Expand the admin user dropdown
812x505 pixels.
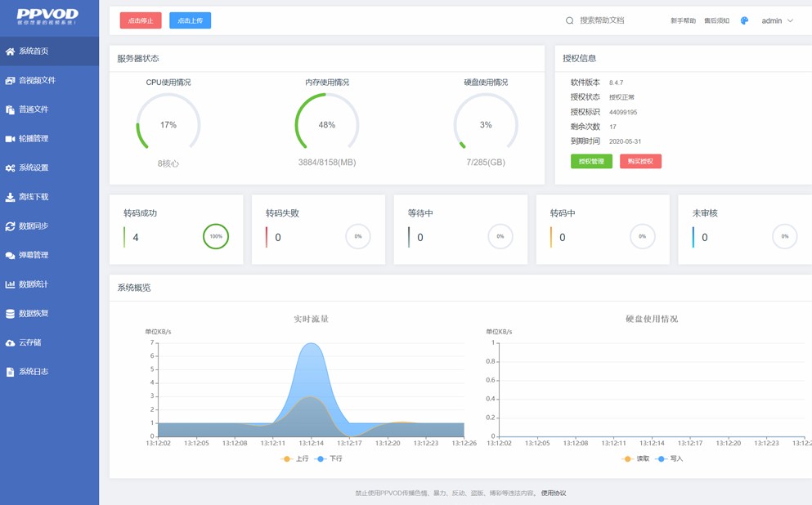coord(777,20)
